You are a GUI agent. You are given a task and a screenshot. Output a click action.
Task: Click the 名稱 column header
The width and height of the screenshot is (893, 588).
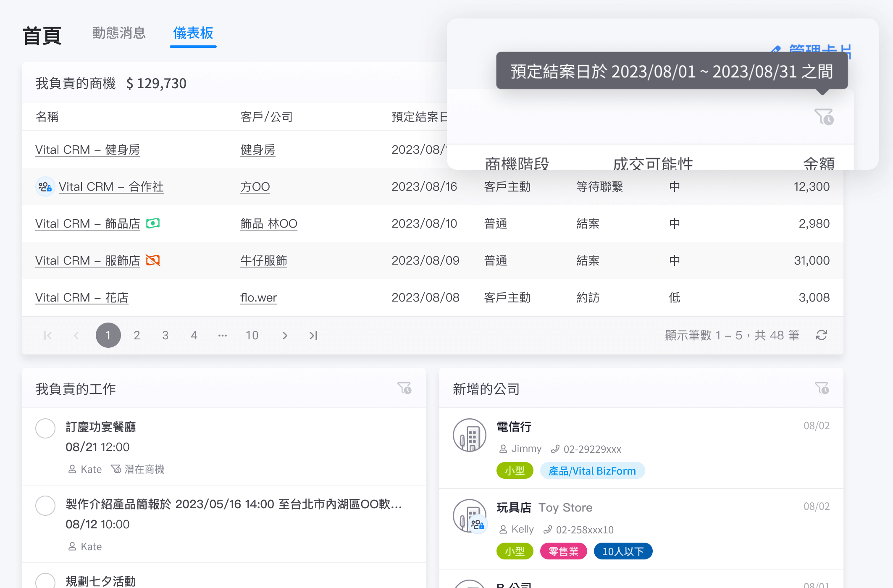(x=47, y=117)
